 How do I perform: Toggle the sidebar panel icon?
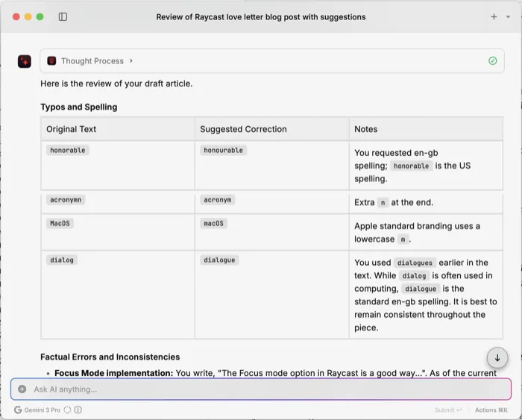63,16
